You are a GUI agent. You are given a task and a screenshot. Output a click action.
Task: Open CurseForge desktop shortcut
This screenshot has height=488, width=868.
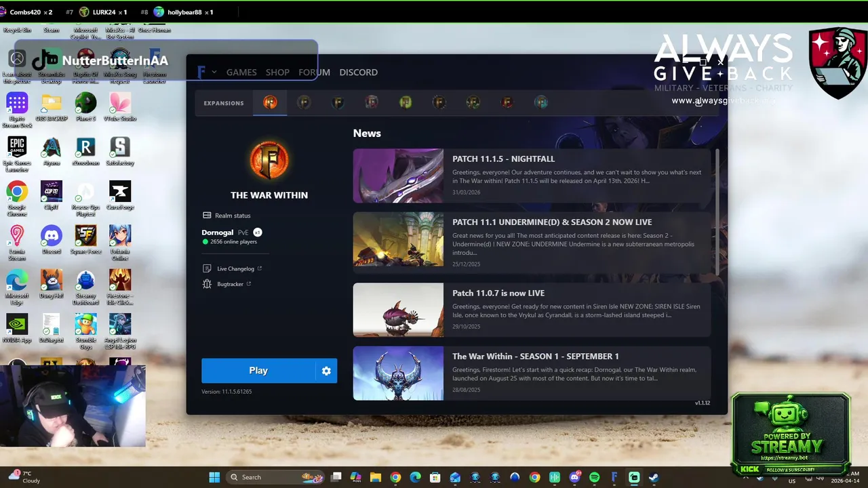[x=120, y=195]
